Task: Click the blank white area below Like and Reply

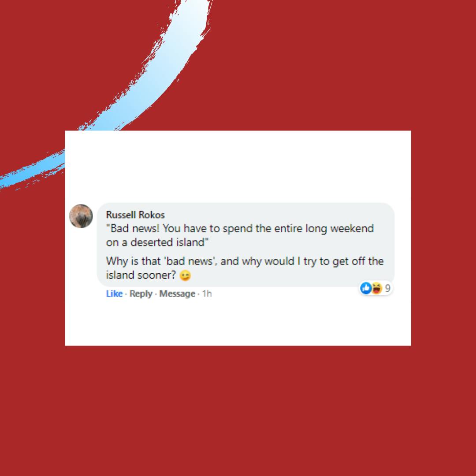Action: click(238, 322)
